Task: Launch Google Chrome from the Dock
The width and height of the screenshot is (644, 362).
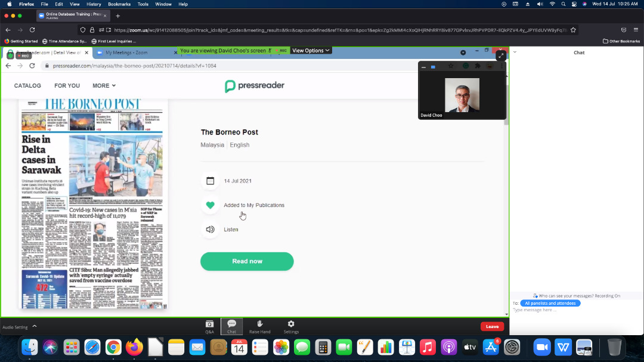Action: coord(113,348)
